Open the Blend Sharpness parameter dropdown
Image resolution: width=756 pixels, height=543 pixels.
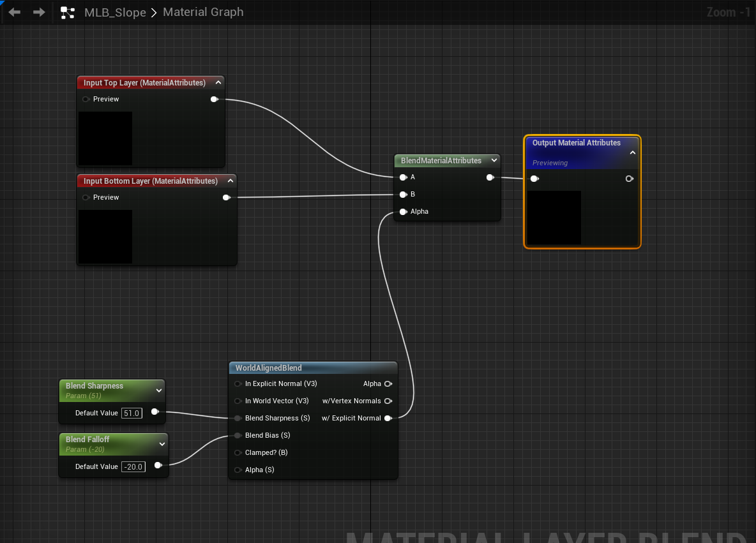pos(159,390)
